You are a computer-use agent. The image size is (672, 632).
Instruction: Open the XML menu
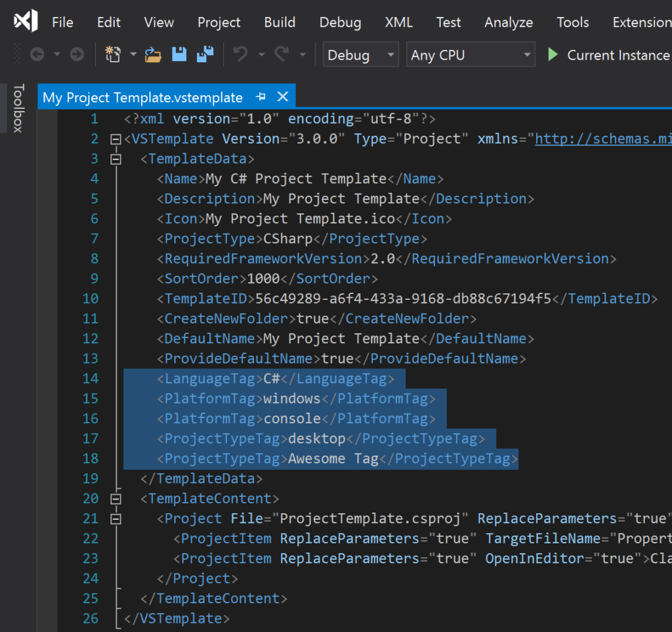tap(398, 22)
